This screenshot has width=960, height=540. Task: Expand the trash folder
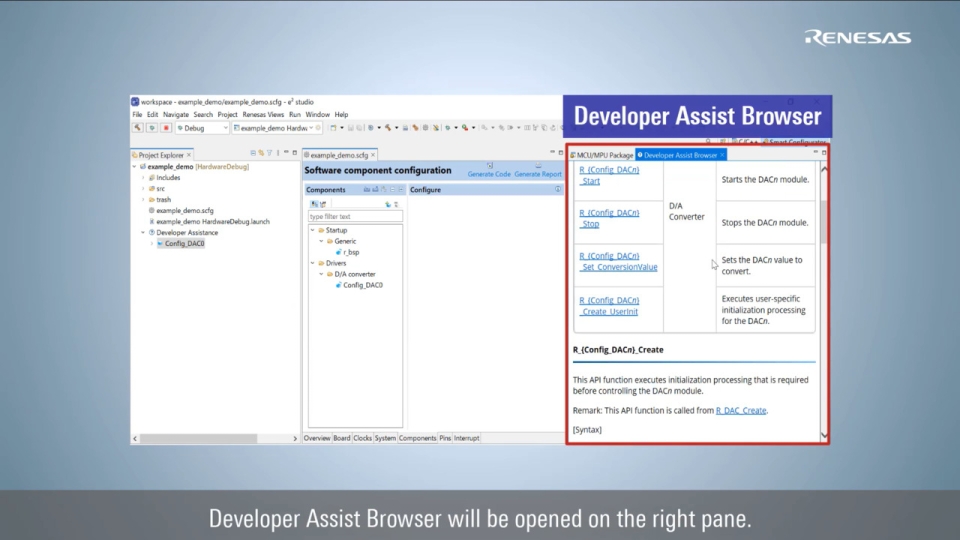point(143,200)
